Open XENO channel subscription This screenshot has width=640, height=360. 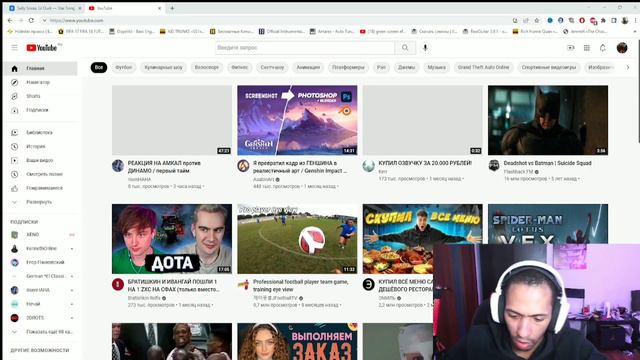(x=40, y=235)
